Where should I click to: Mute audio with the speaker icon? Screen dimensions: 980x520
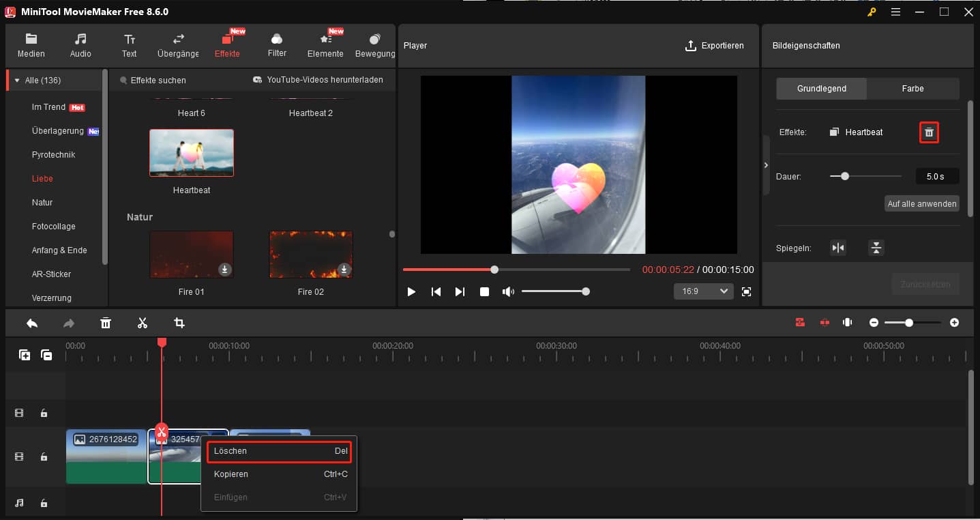coord(507,291)
